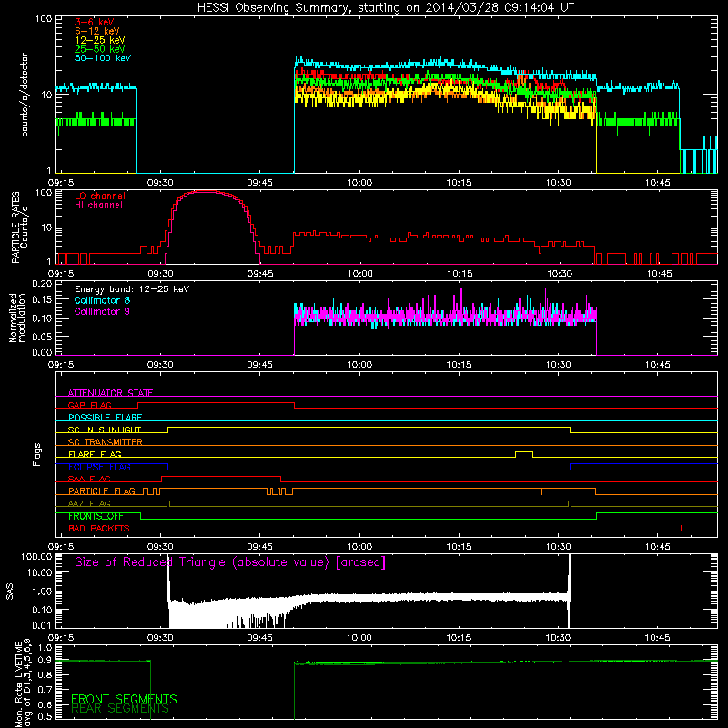Image resolution: width=728 pixels, height=728 pixels.
Task: Click the 'SC_IN_SUNLIGHT' flag label
Action: tap(105, 430)
